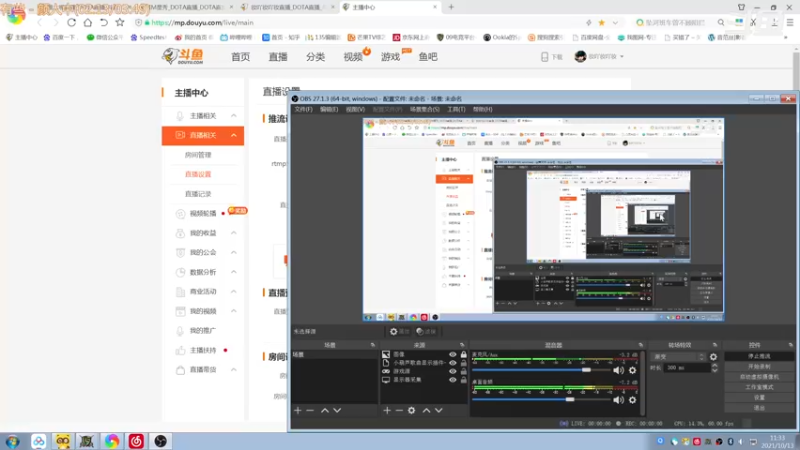Open Douyu 分类 navigation tab

point(315,57)
